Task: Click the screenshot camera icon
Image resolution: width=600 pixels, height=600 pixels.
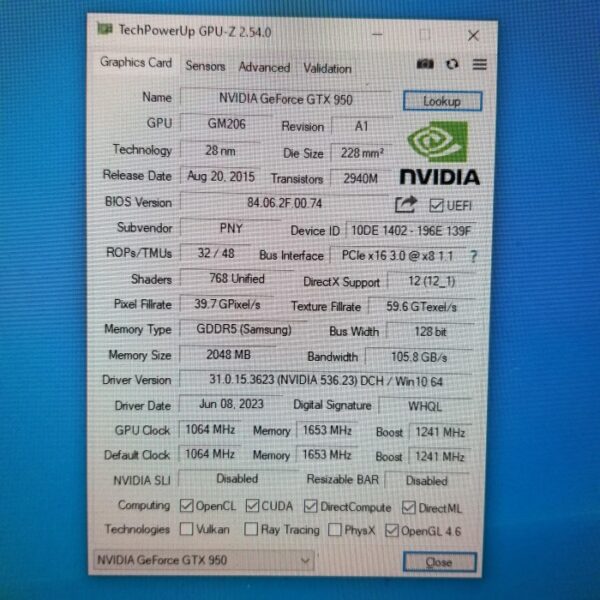Action: (425, 65)
